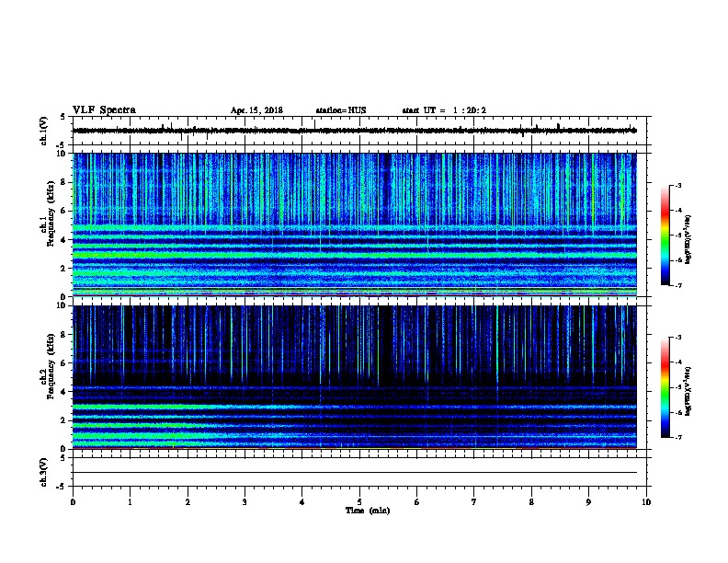The image size is (728, 563).
Task: Click time axis tick label "0"
Action: [x=73, y=502]
